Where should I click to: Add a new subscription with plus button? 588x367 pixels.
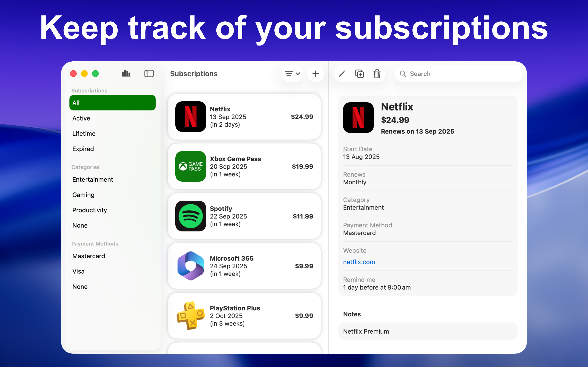click(315, 74)
